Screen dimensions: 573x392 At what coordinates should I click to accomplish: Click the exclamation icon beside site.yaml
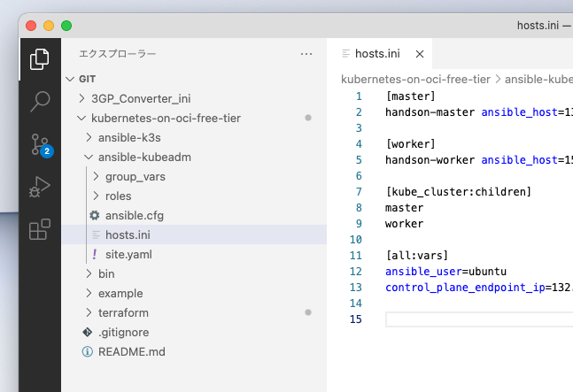tap(95, 254)
